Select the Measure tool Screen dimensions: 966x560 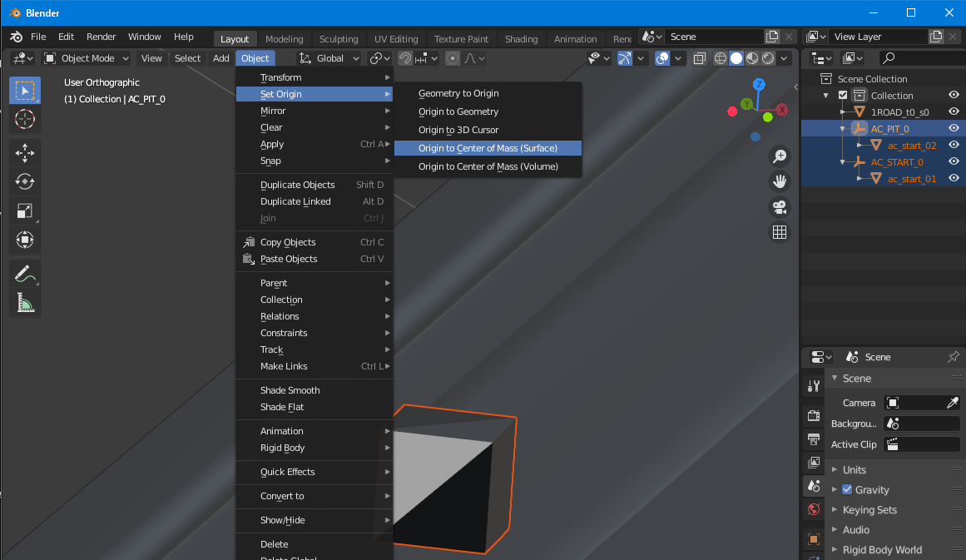tap(25, 303)
